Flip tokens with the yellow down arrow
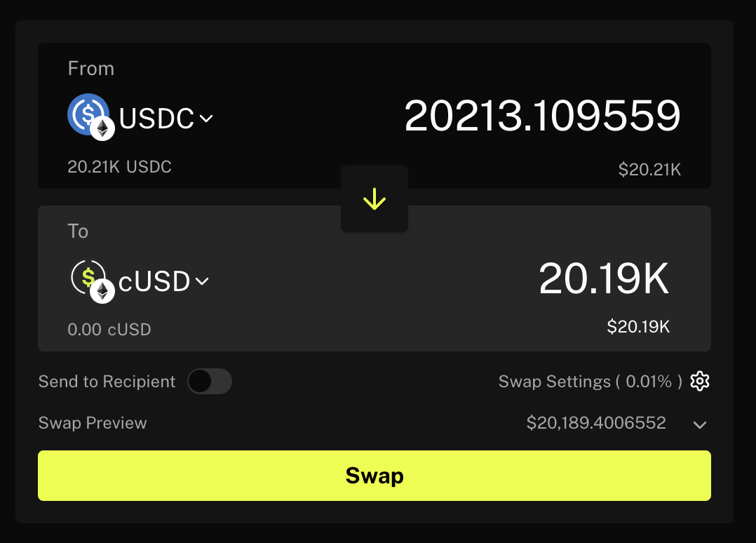The height and width of the screenshot is (543, 756). coord(374,200)
